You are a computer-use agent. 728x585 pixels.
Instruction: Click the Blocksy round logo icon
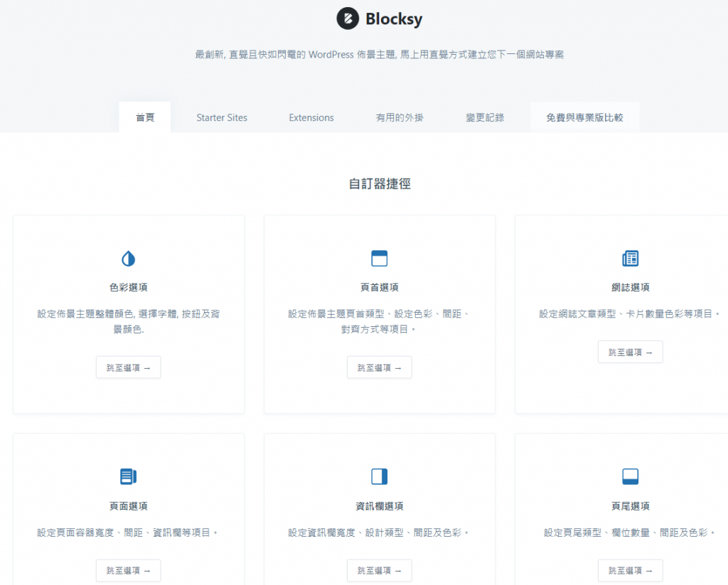click(x=348, y=18)
